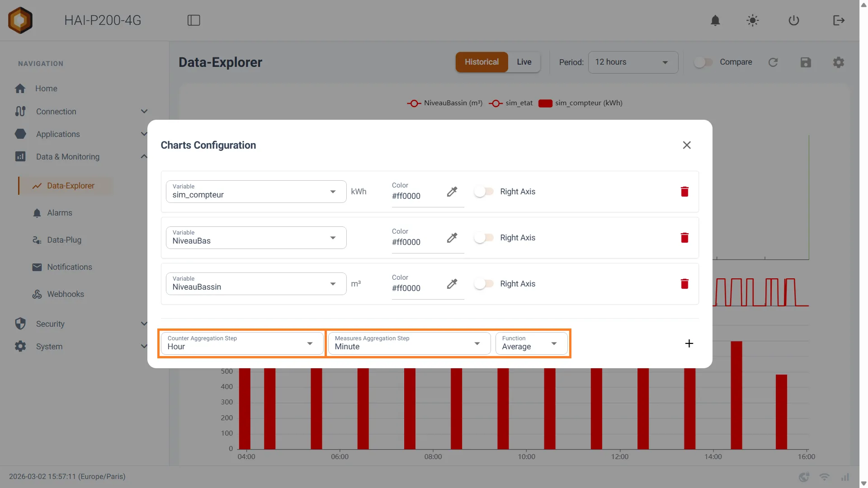Switch to the Live tab
The height and width of the screenshot is (488, 868).
click(x=524, y=62)
